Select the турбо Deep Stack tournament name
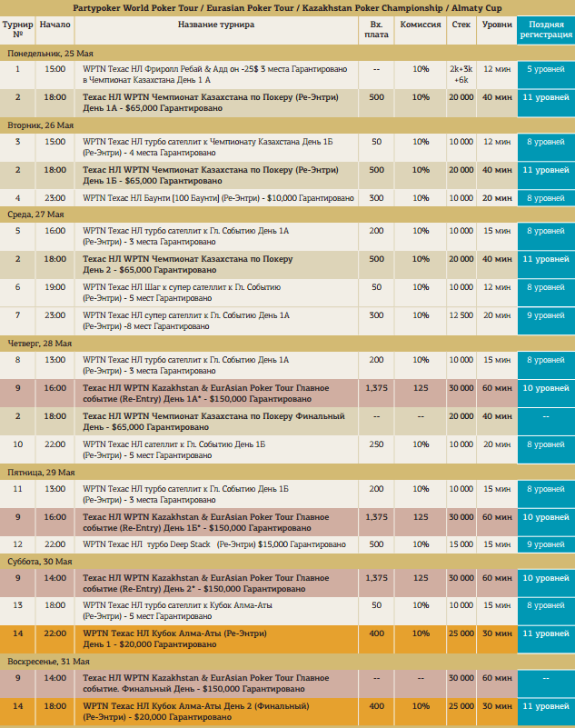575x728 pixels. (x=213, y=544)
